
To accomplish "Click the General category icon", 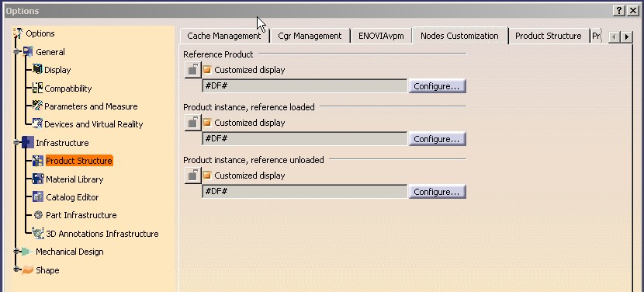I will pos(28,52).
